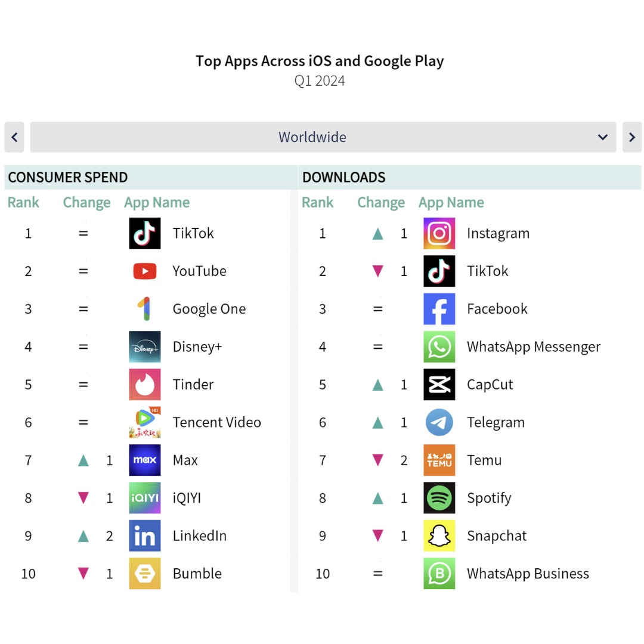Image resolution: width=644 pixels, height=644 pixels.
Task: Click the WhatsApp Messenger app name
Action: pyautogui.click(x=534, y=347)
